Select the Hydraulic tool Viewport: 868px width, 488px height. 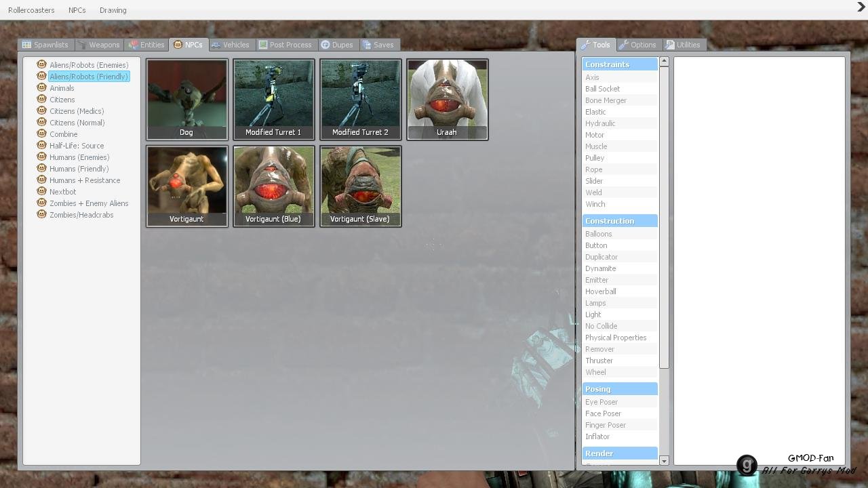[x=620, y=123]
